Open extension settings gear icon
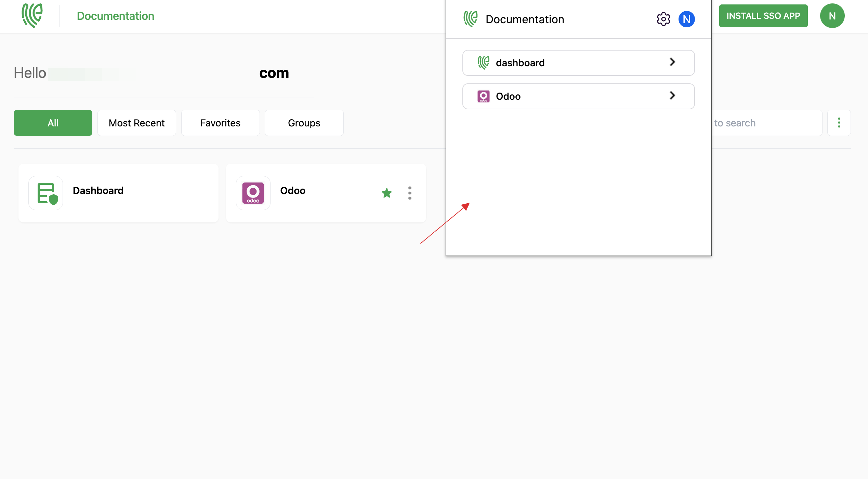868x479 pixels. pyautogui.click(x=663, y=19)
